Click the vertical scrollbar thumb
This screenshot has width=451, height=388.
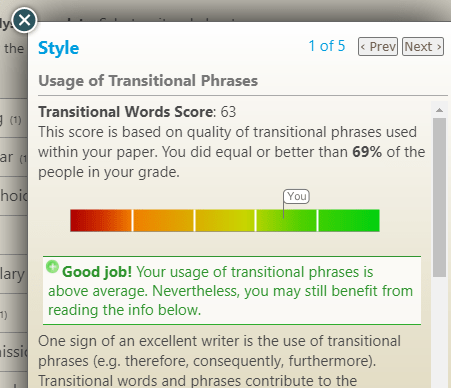pyautogui.click(x=439, y=197)
